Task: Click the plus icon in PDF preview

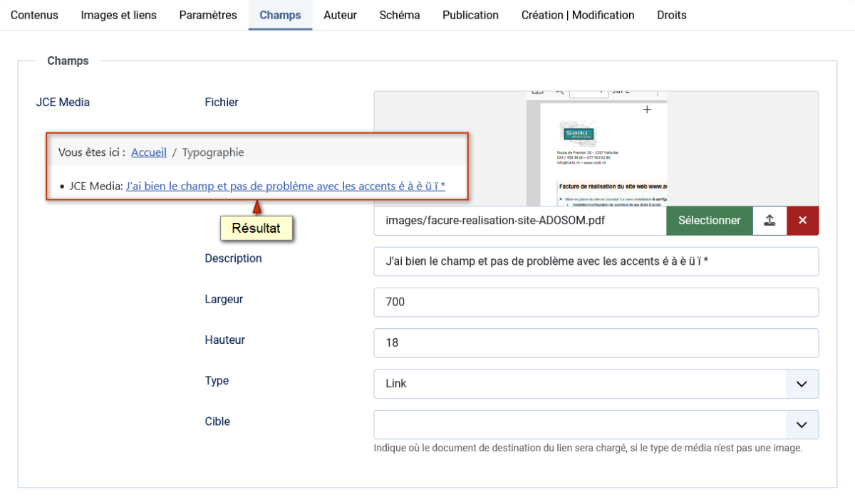Action: pyautogui.click(x=647, y=110)
